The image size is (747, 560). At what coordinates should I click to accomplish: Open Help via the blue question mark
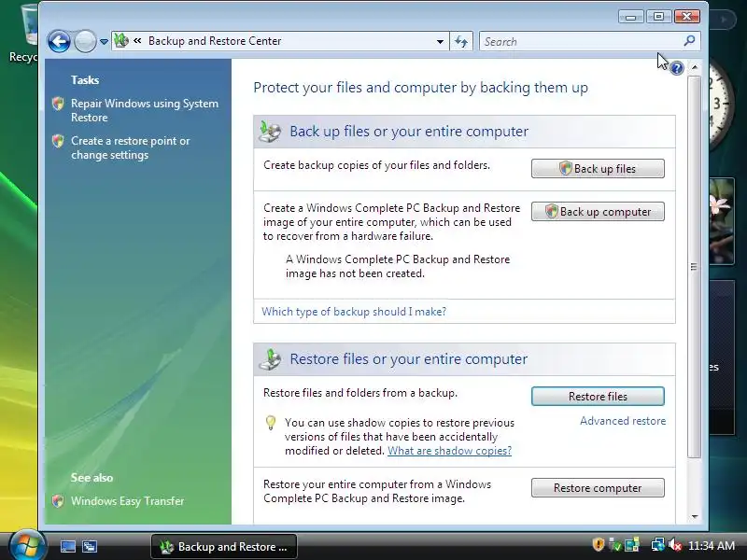(676, 68)
